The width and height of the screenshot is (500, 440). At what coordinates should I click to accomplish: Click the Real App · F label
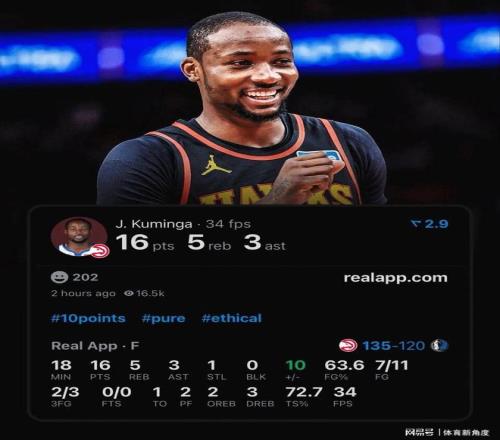pyautogui.click(x=95, y=346)
